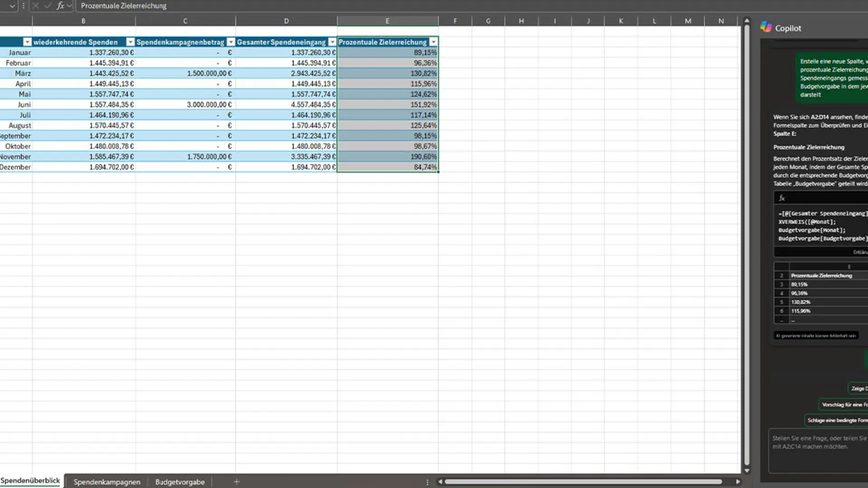Switch to the Budgetvorgabe sheet tab
This screenshot has width=868, height=488.
(180, 482)
